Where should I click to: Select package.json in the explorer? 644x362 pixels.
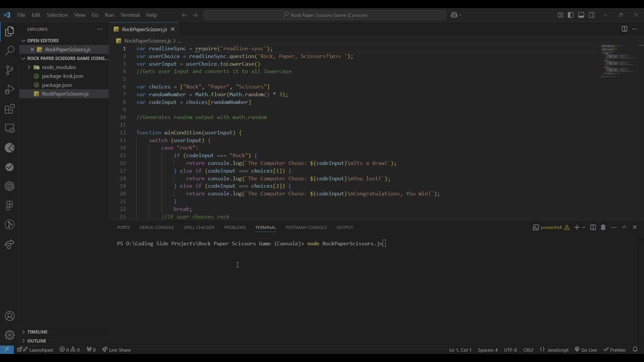[57, 85]
